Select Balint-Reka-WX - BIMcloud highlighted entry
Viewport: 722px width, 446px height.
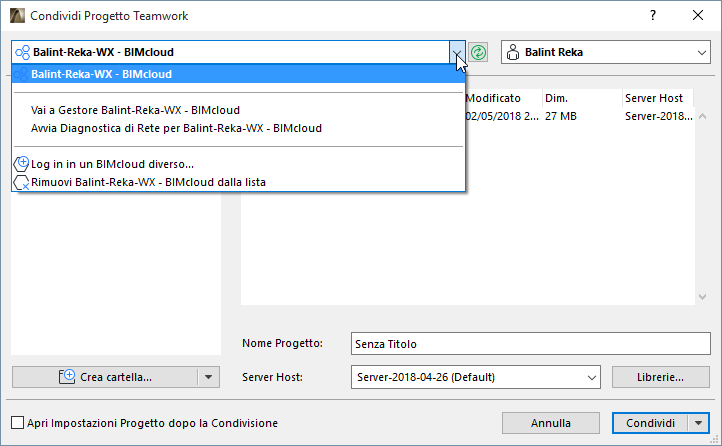point(239,74)
